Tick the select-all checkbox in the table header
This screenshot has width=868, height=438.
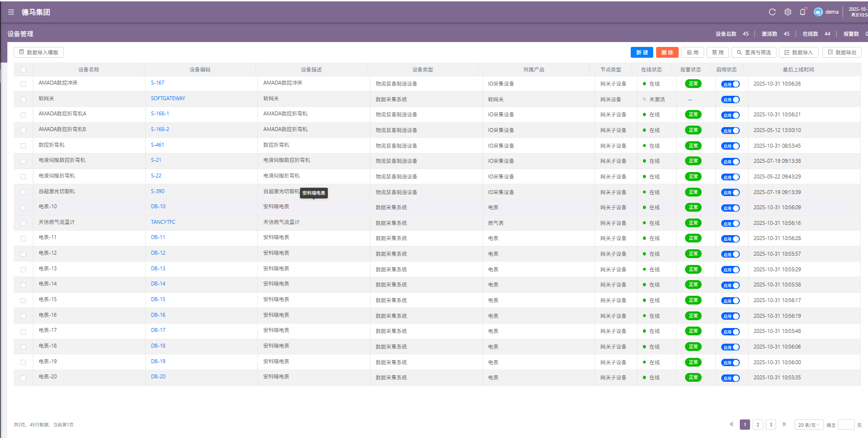(23, 69)
